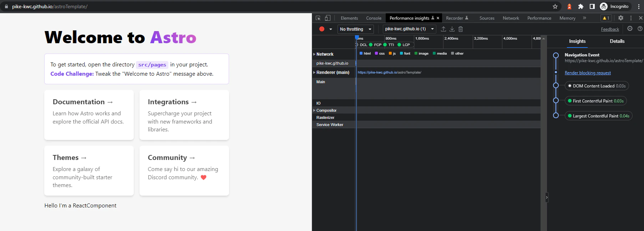Expand the Network track
This screenshot has width=644, height=231.
(x=314, y=54)
